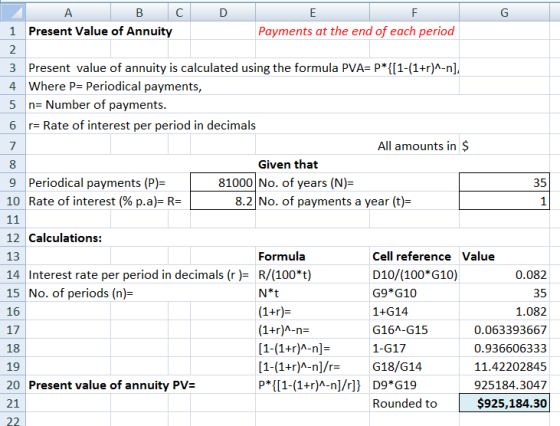Click the 'Given that' heading cell
560x426 pixels.
[x=288, y=164]
